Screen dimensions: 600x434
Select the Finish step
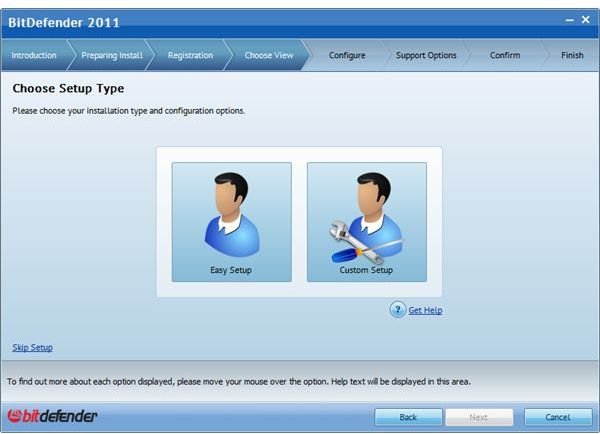(x=572, y=55)
